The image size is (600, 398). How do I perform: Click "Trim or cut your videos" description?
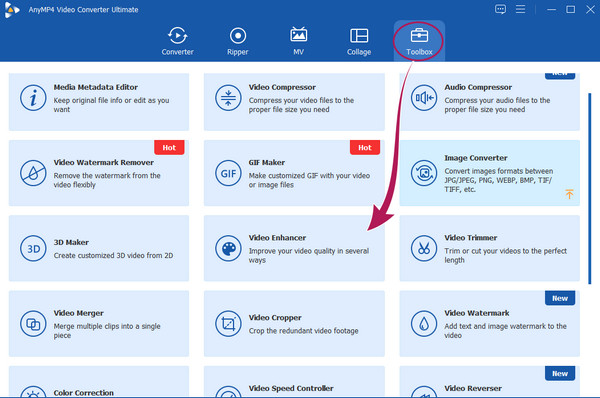(505, 256)
